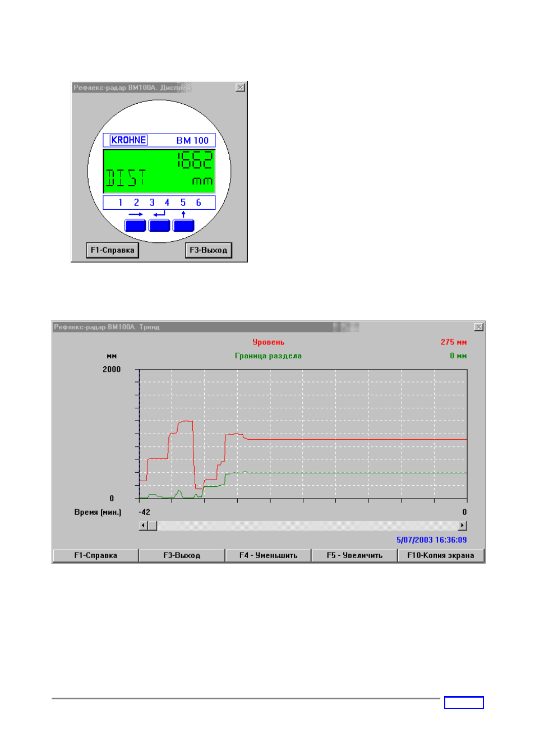Image resolution: width=535 pixels, height=756 pixels.
Task: Click marker number 2 under the LCD
Action: tap(136, 202)
